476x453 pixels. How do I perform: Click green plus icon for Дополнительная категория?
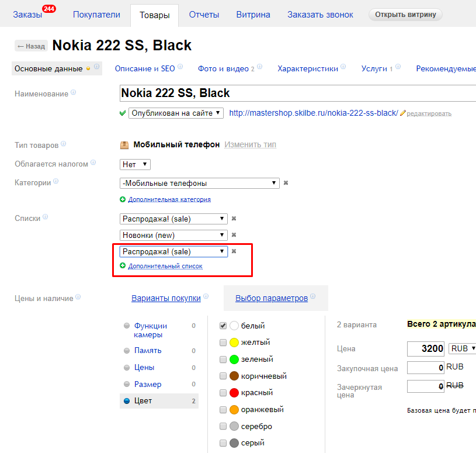(x=123, y=199)
